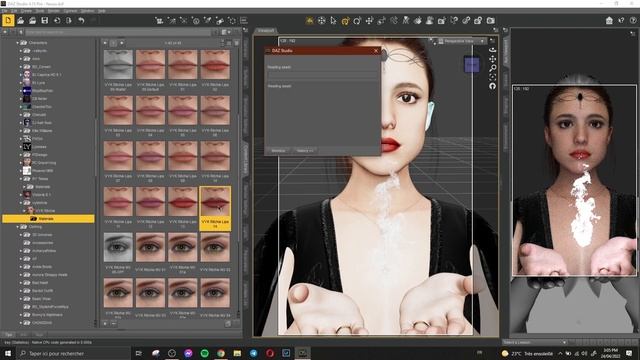Click the yellow New Scene icon

tap(8, 20)
